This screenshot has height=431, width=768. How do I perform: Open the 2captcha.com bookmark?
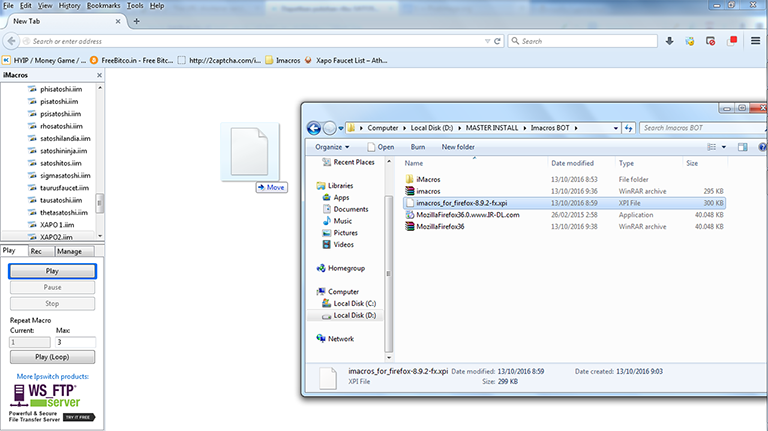pyautogui.click(x=219, y=60)
